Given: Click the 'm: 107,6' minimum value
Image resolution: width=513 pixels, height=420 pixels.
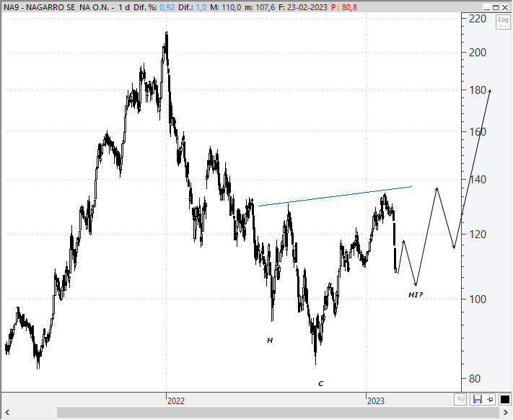Looking at the screenshot, I should click(x=260, y=7).
